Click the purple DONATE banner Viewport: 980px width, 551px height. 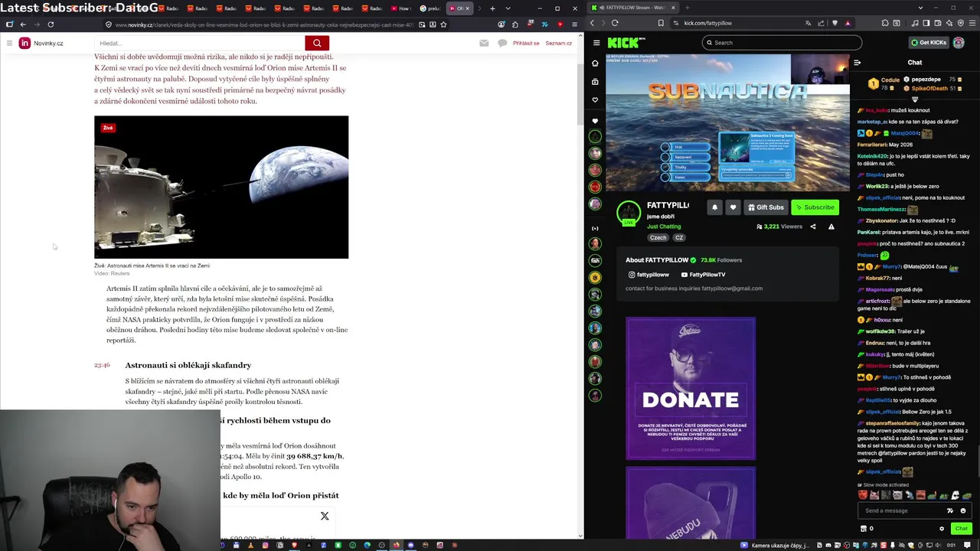click(691, 389)
